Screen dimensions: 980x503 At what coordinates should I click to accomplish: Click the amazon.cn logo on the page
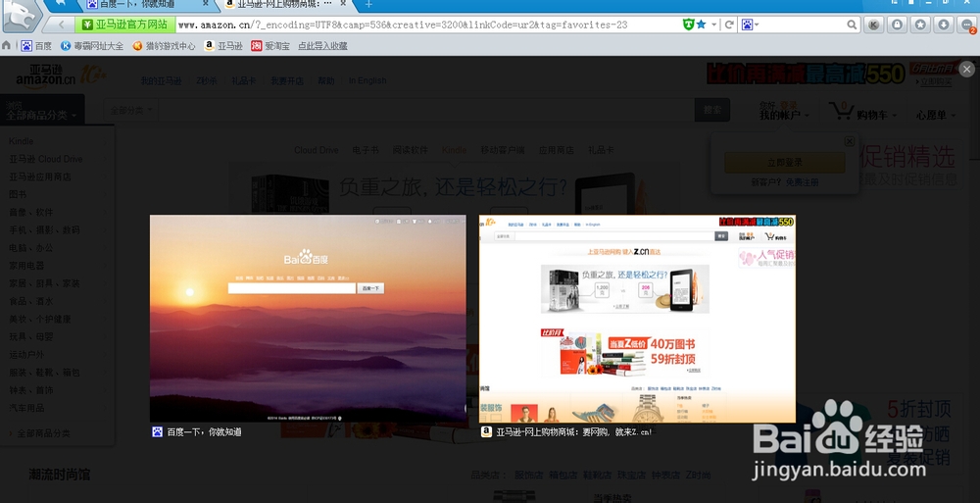(46, 76)
